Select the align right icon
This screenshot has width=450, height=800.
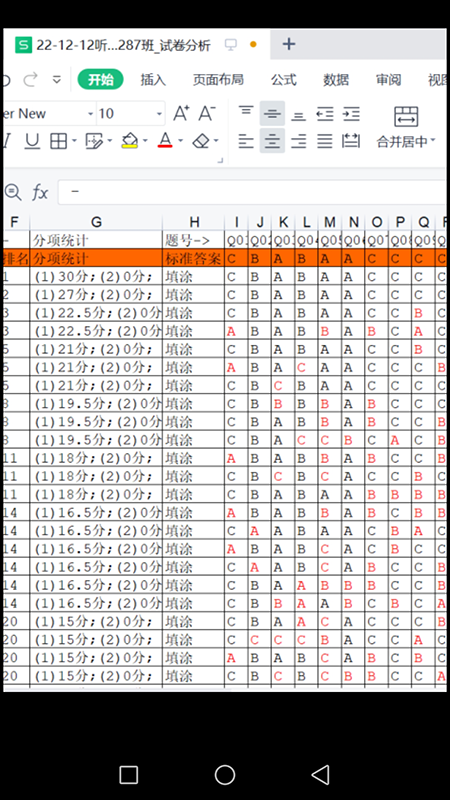click(x=298, y=141)
